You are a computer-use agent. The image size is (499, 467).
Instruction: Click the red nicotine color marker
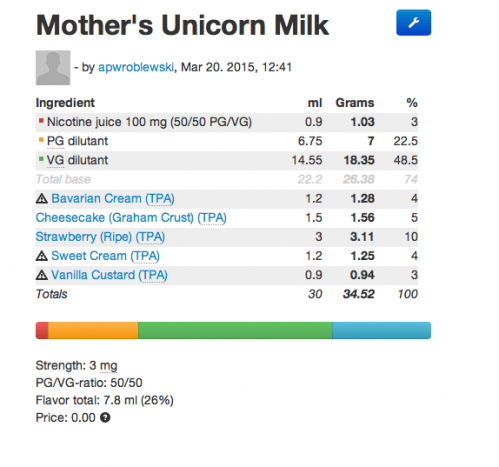[x=41, y=121]
